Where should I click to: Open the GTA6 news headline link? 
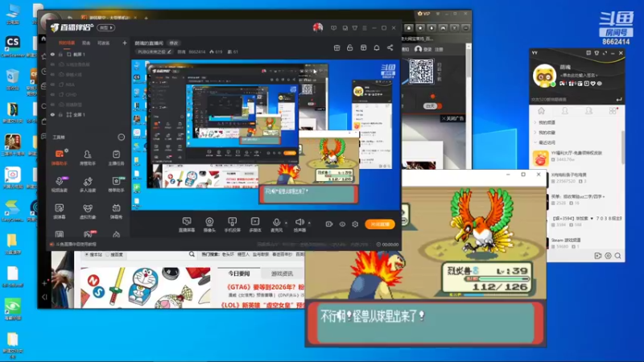(x=266, y=287)
